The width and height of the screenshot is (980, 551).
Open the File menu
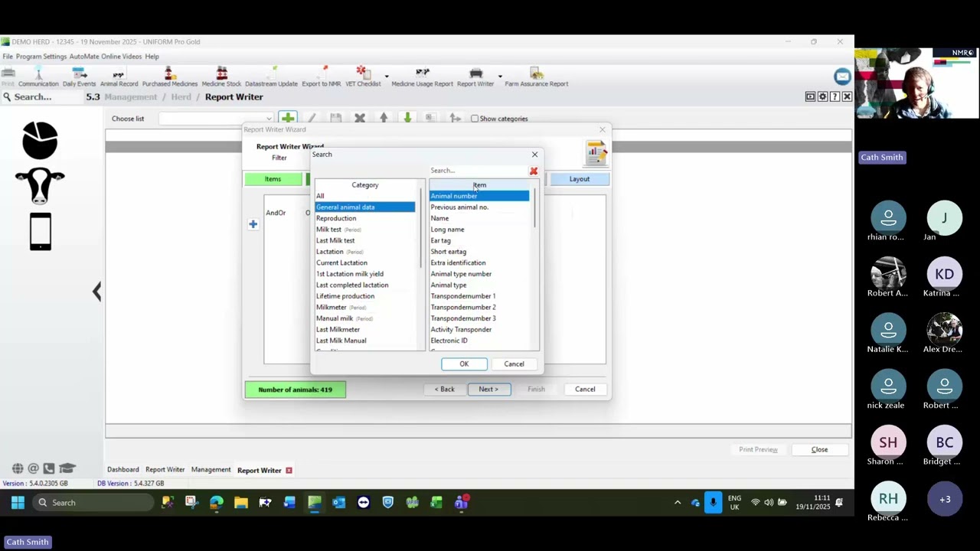[x=8, y=57]
